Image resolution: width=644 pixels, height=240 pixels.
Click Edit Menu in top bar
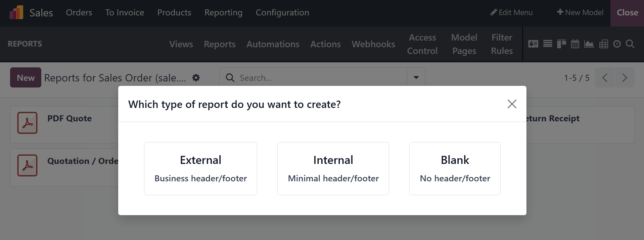pos(511,13)
